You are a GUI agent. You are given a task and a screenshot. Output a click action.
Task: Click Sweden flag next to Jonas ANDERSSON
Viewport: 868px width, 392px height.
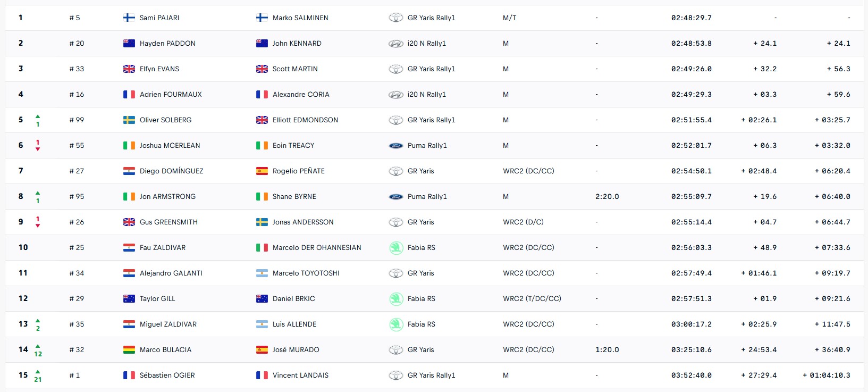262,222
